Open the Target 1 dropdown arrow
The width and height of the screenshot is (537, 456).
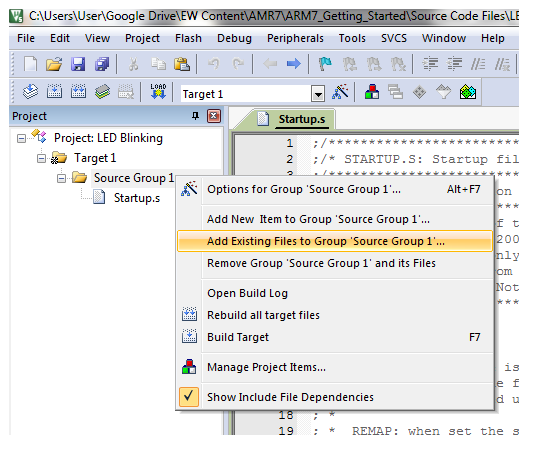point(318,94)
